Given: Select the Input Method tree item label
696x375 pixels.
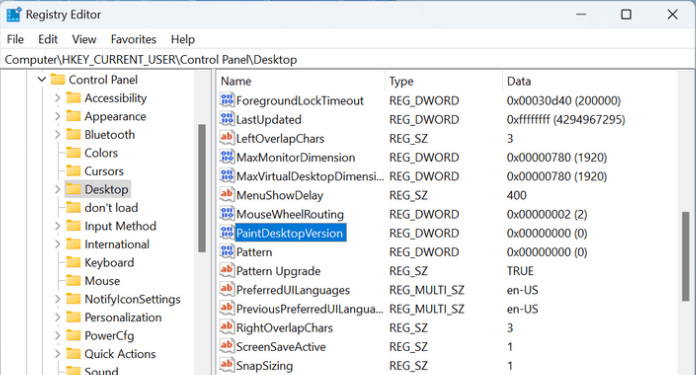Looking at the screenshot, I should [120, 226].
